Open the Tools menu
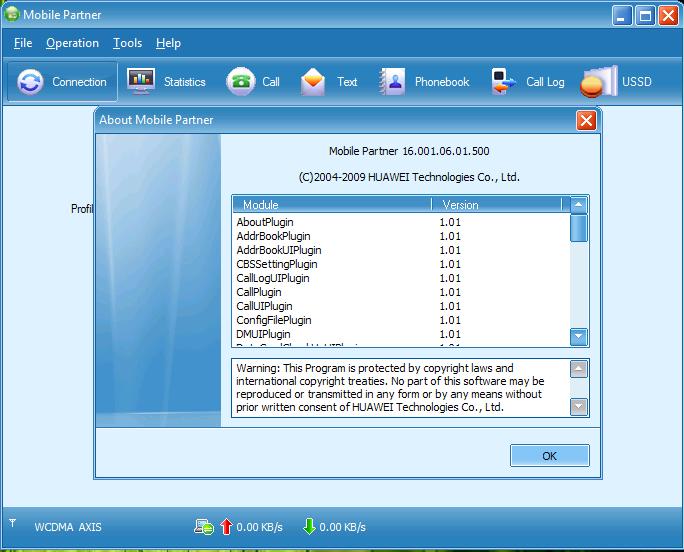Viewport: 684px width, 552px height. (x=127, y=43)
